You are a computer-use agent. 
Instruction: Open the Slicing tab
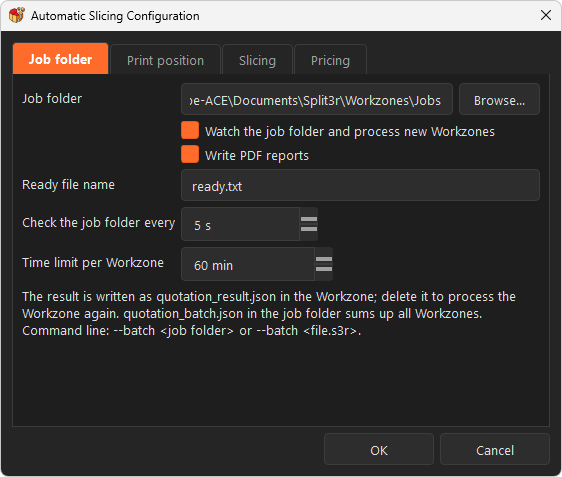257,60
